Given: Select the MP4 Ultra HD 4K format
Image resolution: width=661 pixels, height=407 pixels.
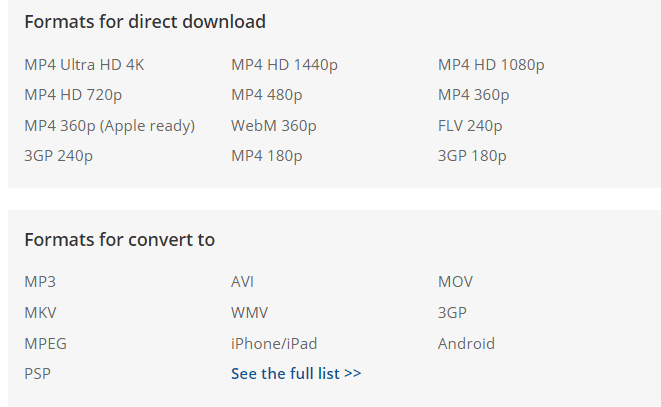Looking at the screenshot, I should 84,65.
